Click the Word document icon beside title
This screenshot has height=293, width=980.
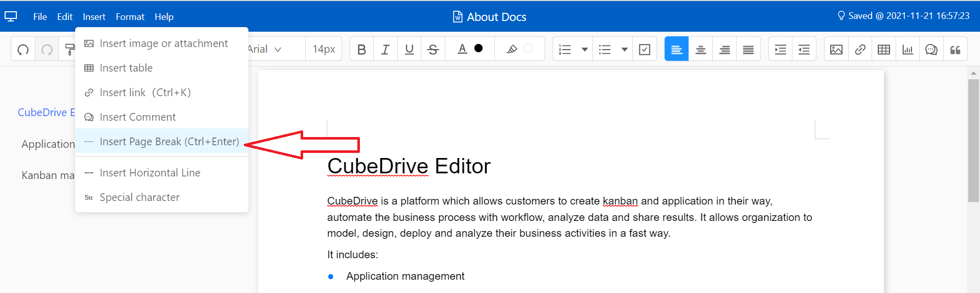pyautogui.click(x=458, y=17)
